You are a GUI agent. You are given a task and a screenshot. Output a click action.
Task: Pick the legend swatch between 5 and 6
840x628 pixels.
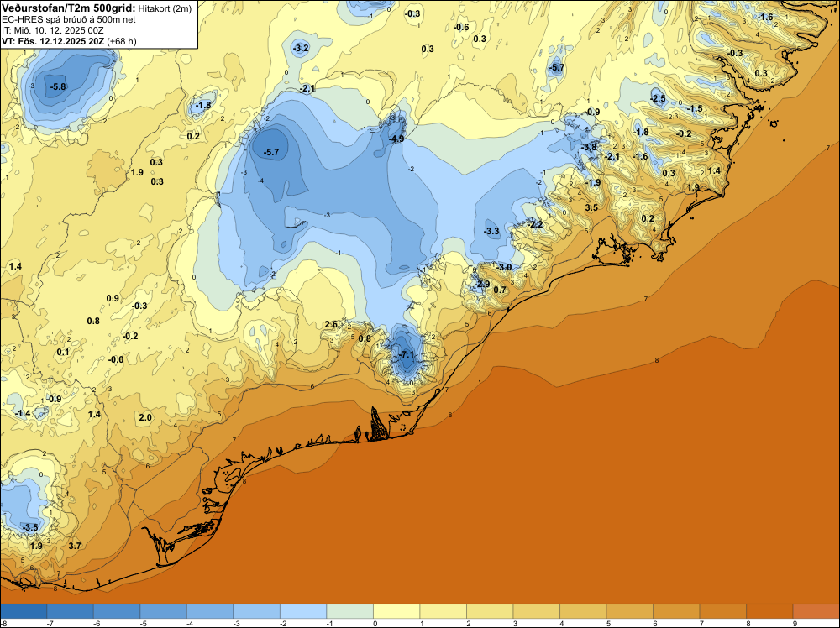click(629, 611)
